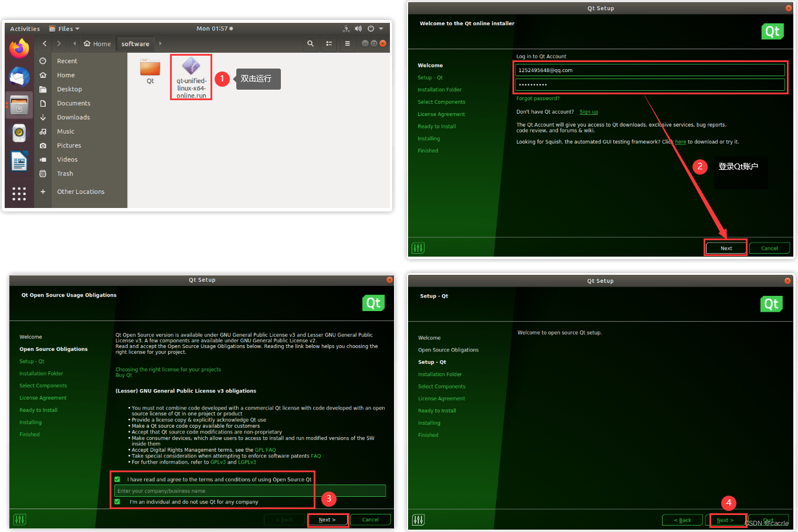The image size is (798, 532).
Task: Click settings icon in Open Source Obligations window
Action: point(20,519)
